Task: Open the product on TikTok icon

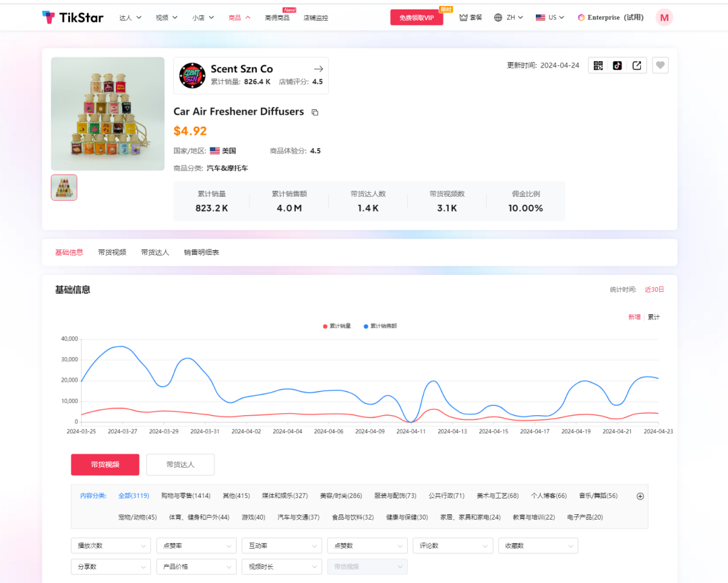Action: tap(617, 65)
